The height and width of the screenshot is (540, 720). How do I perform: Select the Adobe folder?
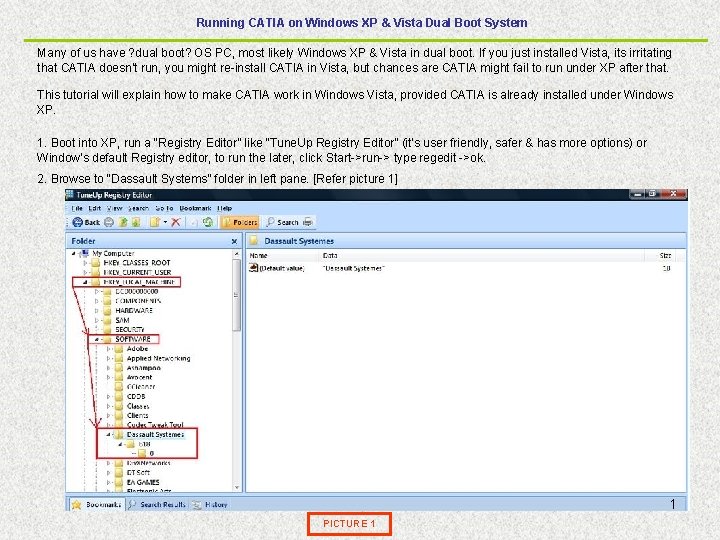click(x=137, y=349)
